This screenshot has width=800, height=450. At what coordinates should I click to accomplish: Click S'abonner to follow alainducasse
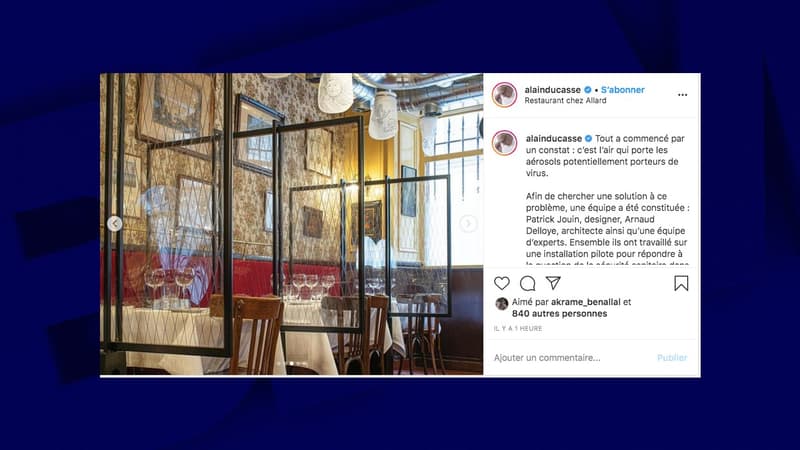622,90
